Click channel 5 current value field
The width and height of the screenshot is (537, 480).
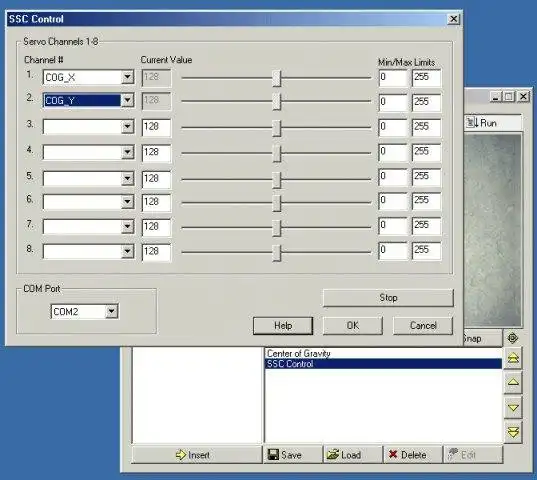pos(156,179)
